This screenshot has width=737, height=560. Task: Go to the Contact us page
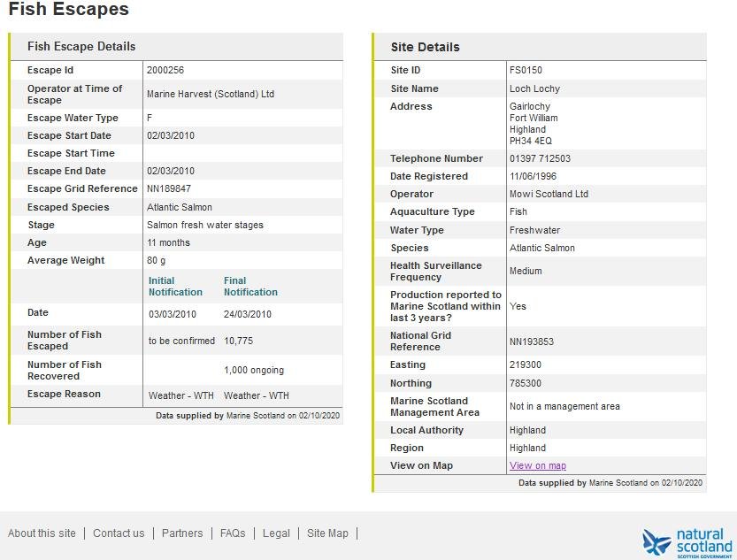(x=119, y=533)
